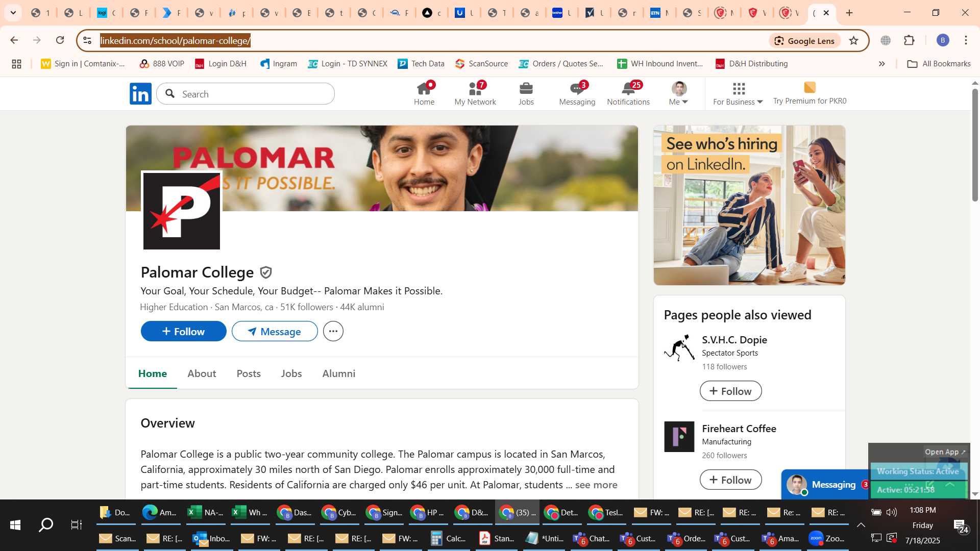
Task: Open the more options ellipsis button
Action: click(333, 332)
